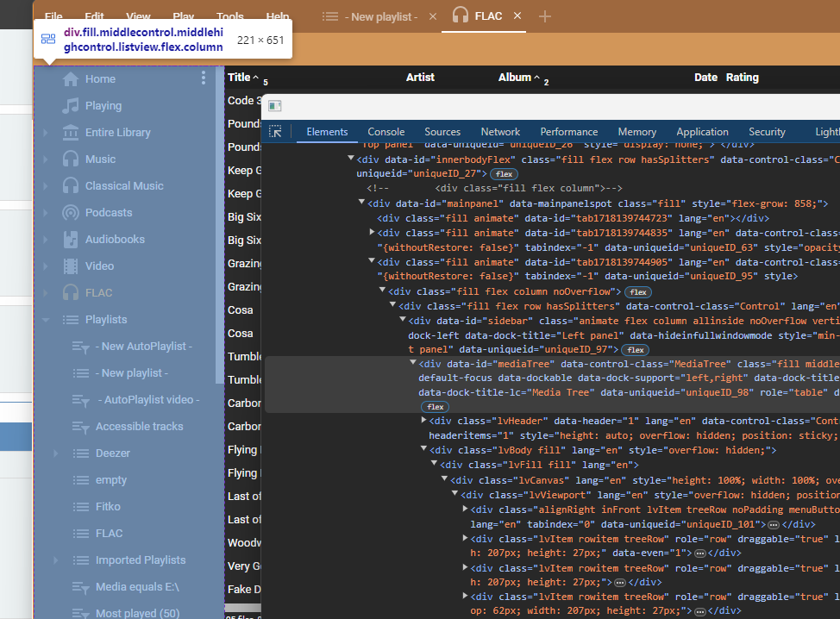Collapse the Playlists tree node
840x619 pixels.
46,320
